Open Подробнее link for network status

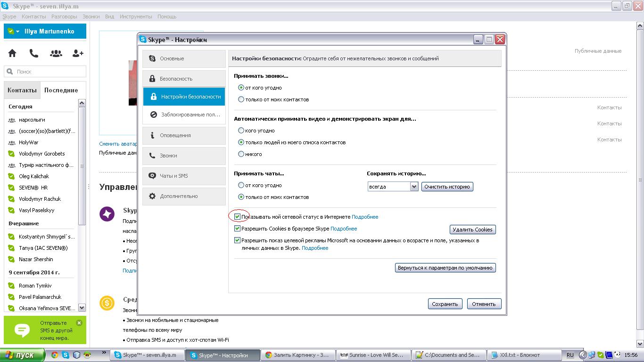pos(365,217)
